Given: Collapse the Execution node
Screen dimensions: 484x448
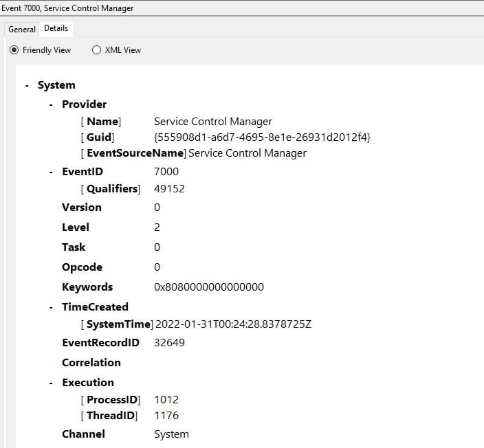Looking at the screenshot, I should 52,383.
